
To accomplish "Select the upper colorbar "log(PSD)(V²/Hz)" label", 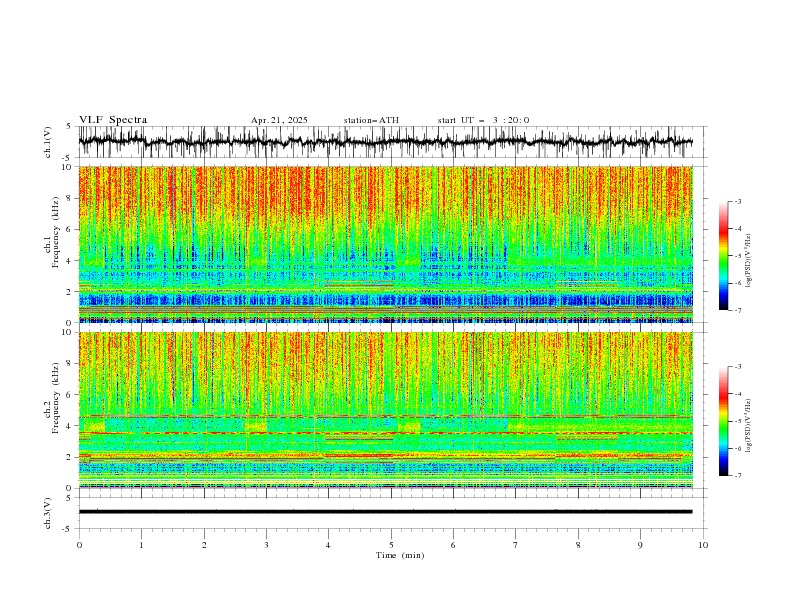I will coord(749,261).
